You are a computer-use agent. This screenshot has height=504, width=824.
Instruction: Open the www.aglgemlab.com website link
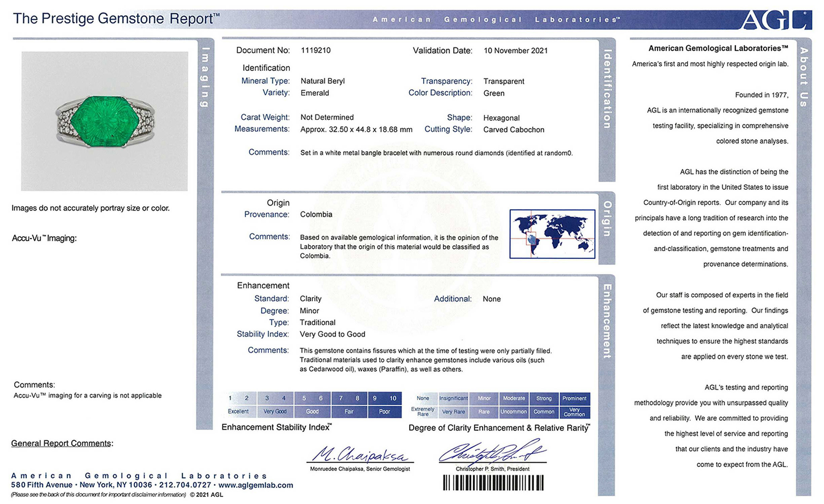[x=256, y=485]
